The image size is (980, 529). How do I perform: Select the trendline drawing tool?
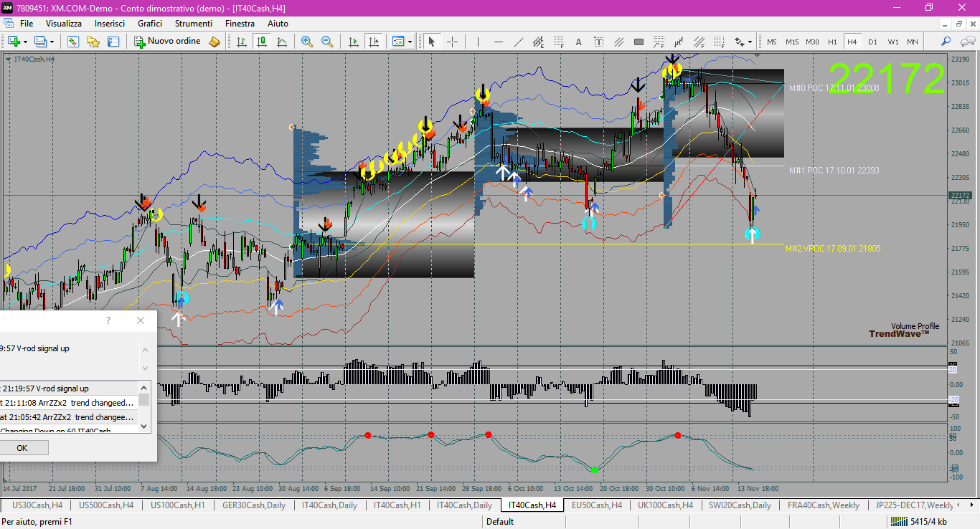point(518,42)
